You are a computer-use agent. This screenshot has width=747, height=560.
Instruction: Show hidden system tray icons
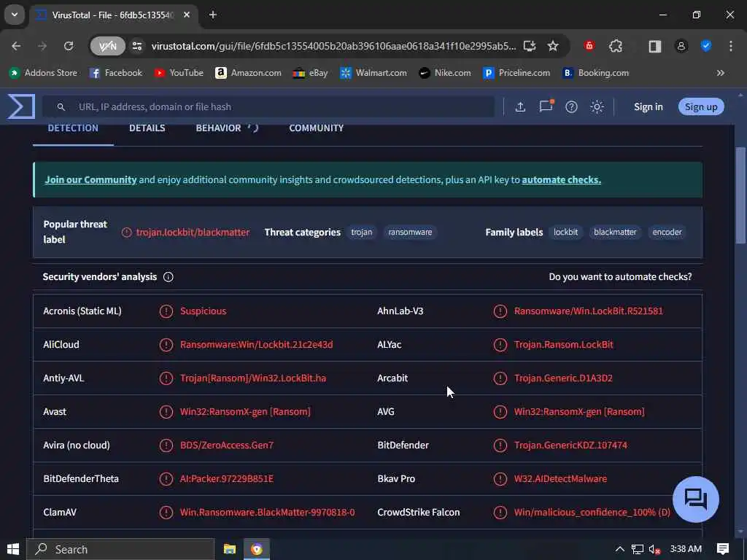(619, 550)
